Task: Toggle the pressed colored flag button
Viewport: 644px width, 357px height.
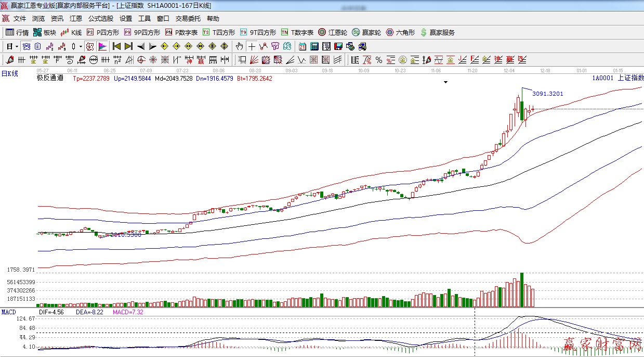Action: tap(102, 46)
